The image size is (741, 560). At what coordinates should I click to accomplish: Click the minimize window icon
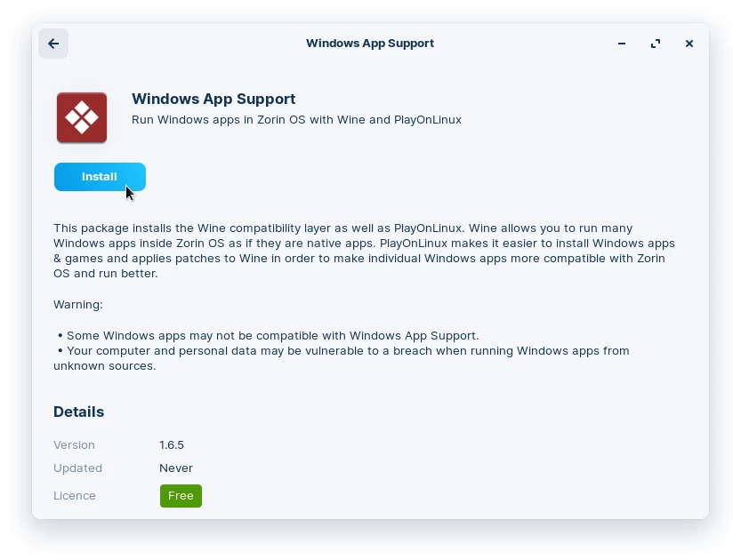point(621,43)
